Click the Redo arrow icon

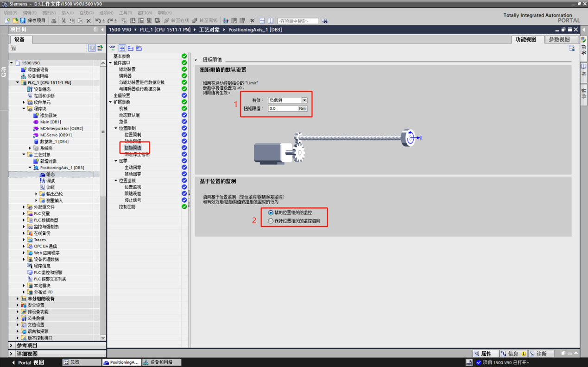coord(110,21)
